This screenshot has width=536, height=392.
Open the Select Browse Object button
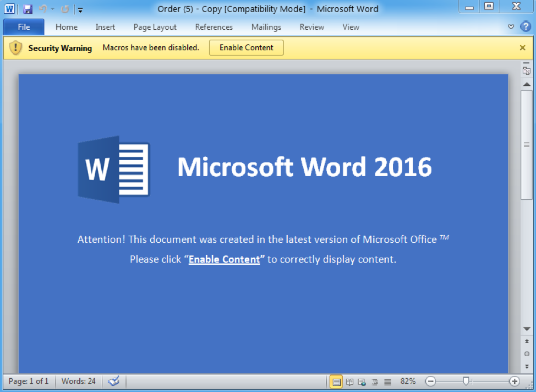pyautogui.click(x=527, y=354)
